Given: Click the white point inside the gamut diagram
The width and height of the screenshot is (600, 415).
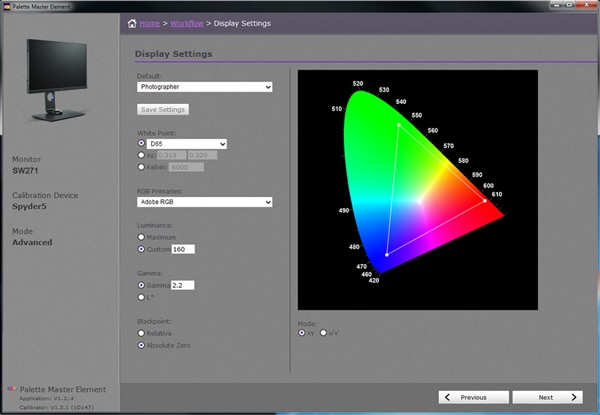Looking at the screenshot, I should [x=421, y=200].
